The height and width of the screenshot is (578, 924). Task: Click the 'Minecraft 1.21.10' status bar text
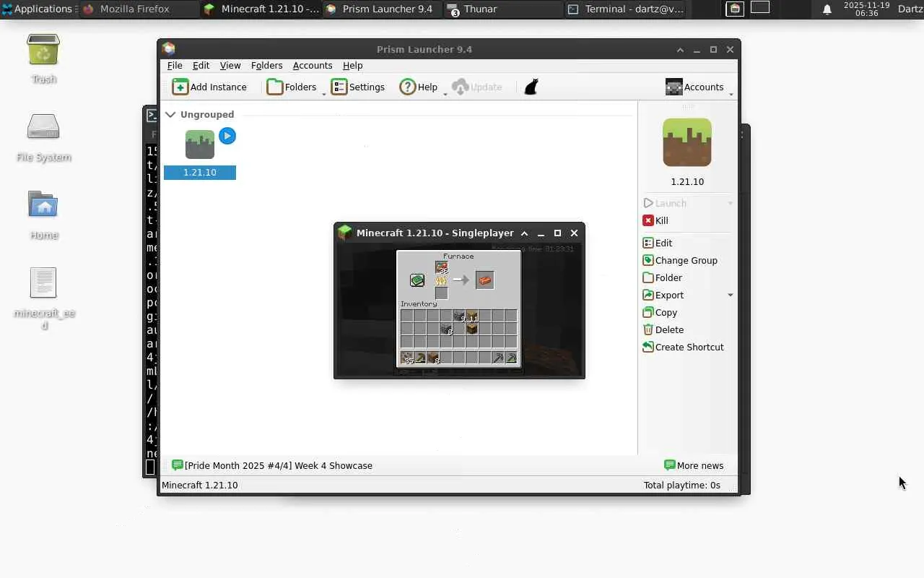200,485
